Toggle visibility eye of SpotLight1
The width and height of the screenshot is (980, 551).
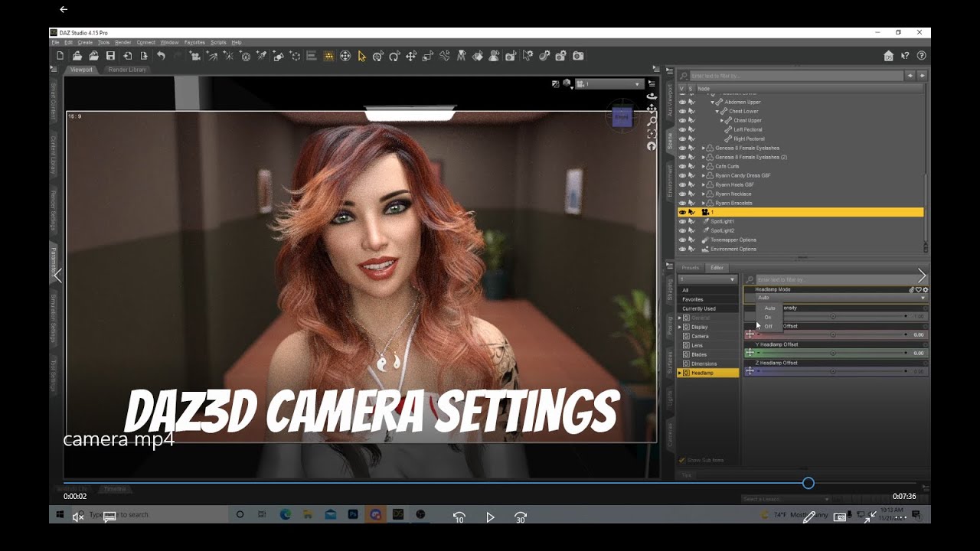point(682,221)
